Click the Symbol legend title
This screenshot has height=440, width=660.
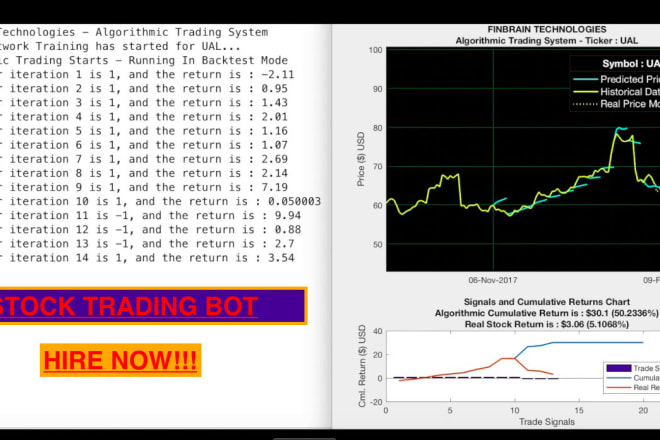pyautogui.click(x=631, y=64)
